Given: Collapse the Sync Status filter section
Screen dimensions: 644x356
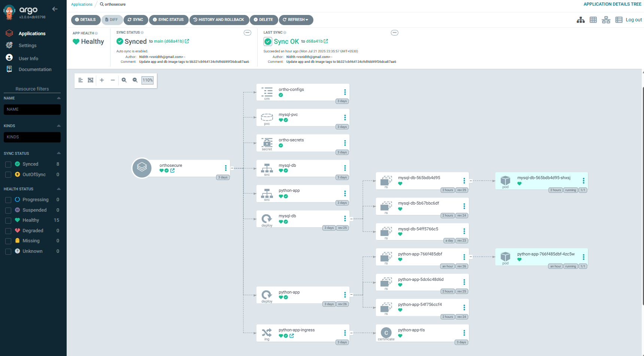Looking at the screenshot, I should (59, 153).
